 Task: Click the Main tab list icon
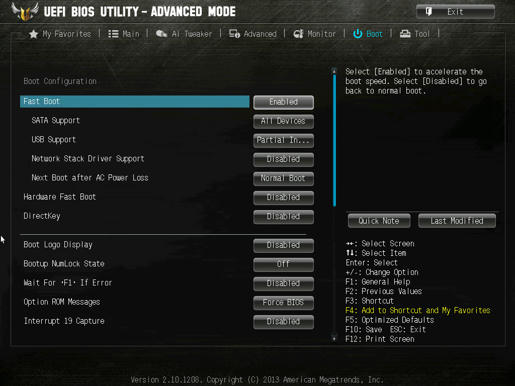pyautogui.click(x=113, y=34)
